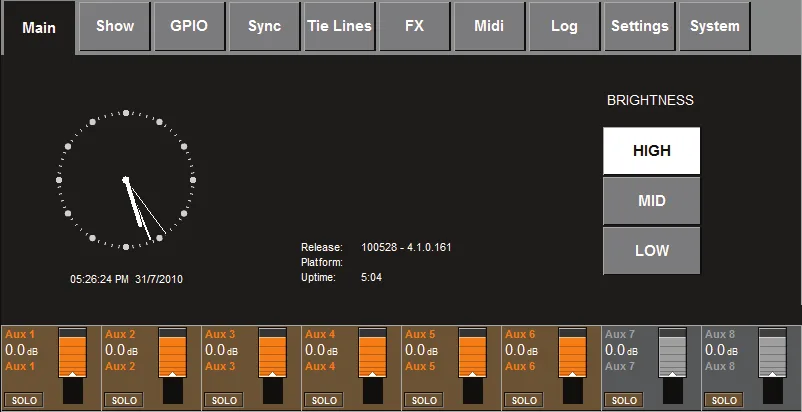Toggle SOLO on Aux 6

[x=524, y=400]
